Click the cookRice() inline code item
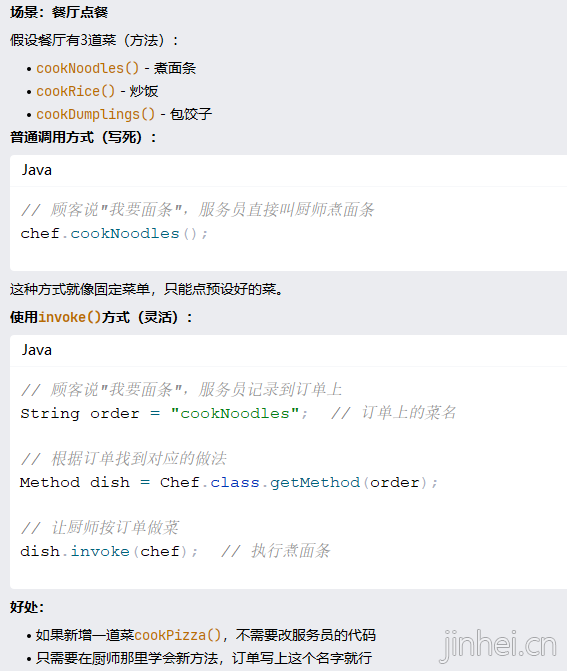The height and width of the screenshot is (671, 567). [76, 91]
